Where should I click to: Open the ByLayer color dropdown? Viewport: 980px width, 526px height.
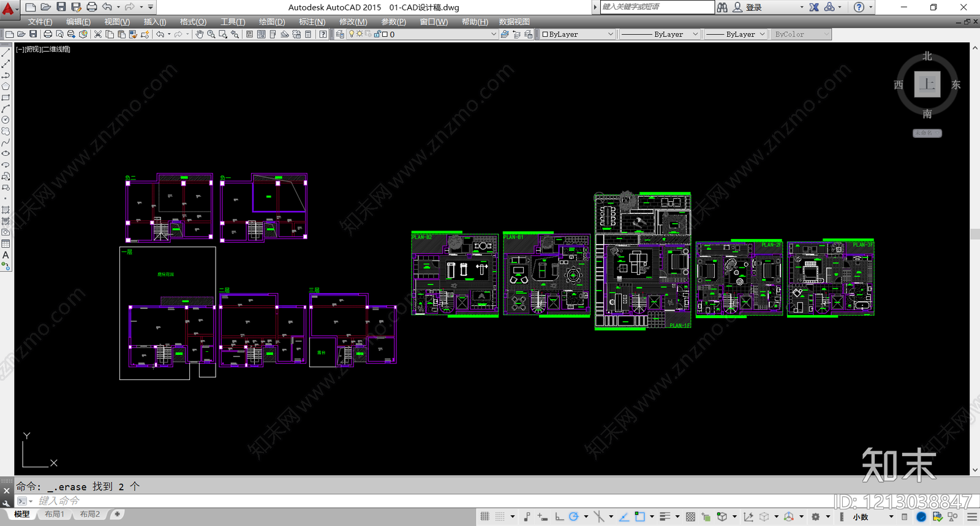[x=577, y=34]
